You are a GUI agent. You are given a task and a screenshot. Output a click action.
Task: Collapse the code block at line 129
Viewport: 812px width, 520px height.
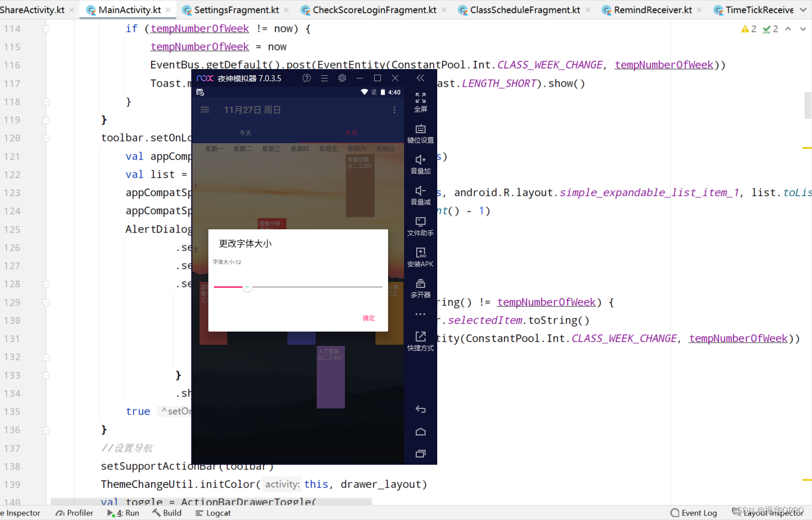tap(46, 302)
